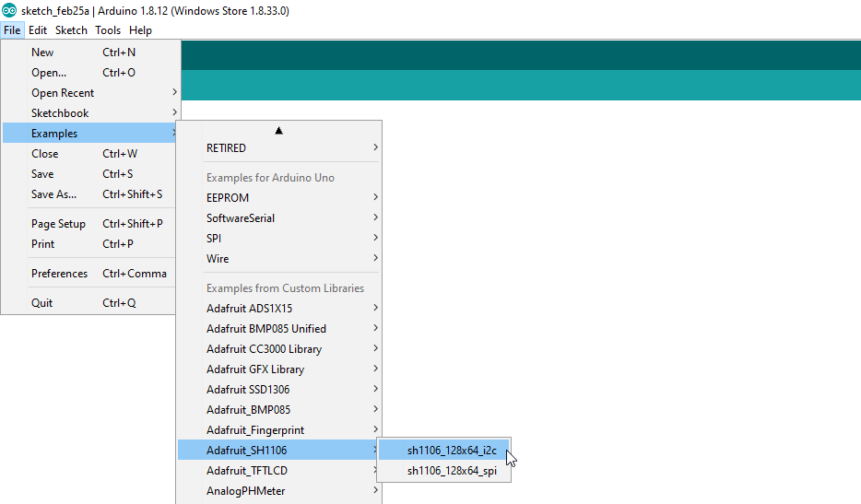This screenshot has width=861, height=504.
Task: Choose Save As... from the File menu
Action: coord(89,194)
